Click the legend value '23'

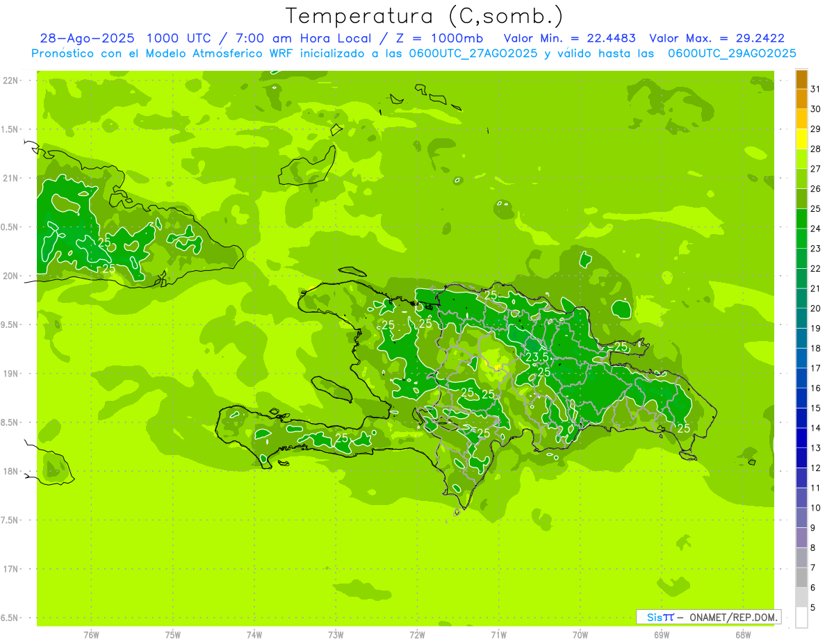816,249
